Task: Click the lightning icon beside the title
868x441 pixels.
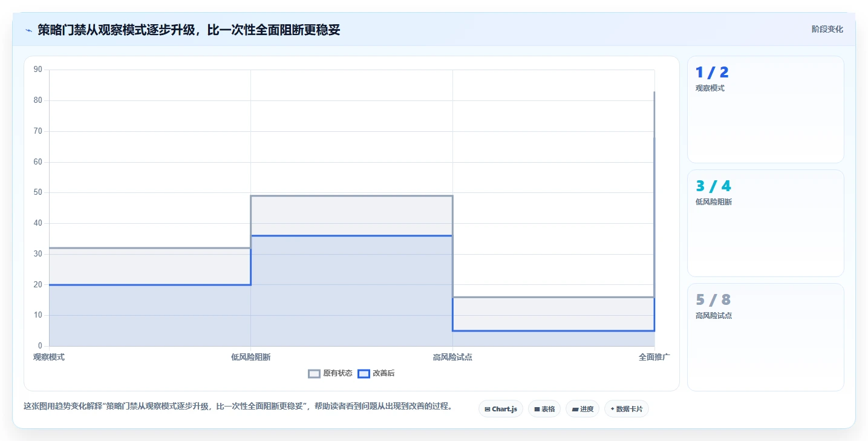Action: coord(28,30)
